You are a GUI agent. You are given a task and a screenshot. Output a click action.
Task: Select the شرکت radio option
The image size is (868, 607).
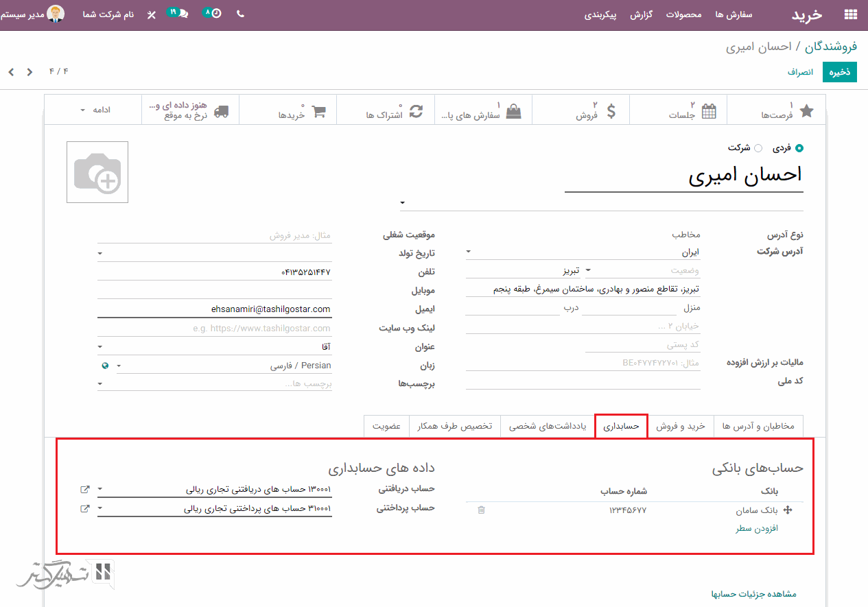click(x=758, y=148)
